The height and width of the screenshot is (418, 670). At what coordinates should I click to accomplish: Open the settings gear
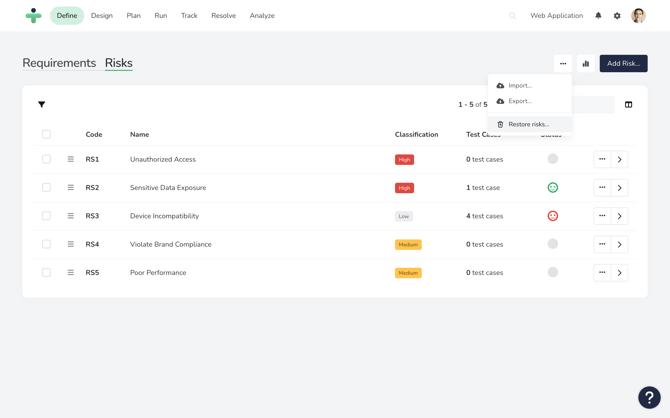617,16
